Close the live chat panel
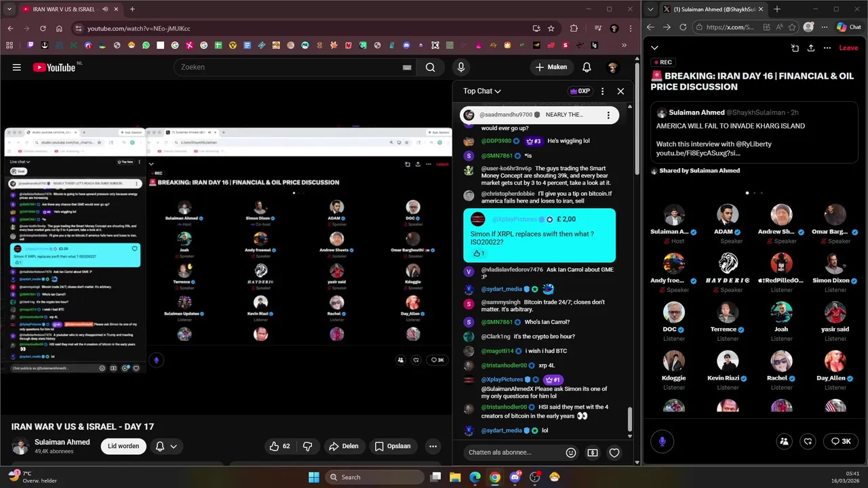 tap(620, 91)
